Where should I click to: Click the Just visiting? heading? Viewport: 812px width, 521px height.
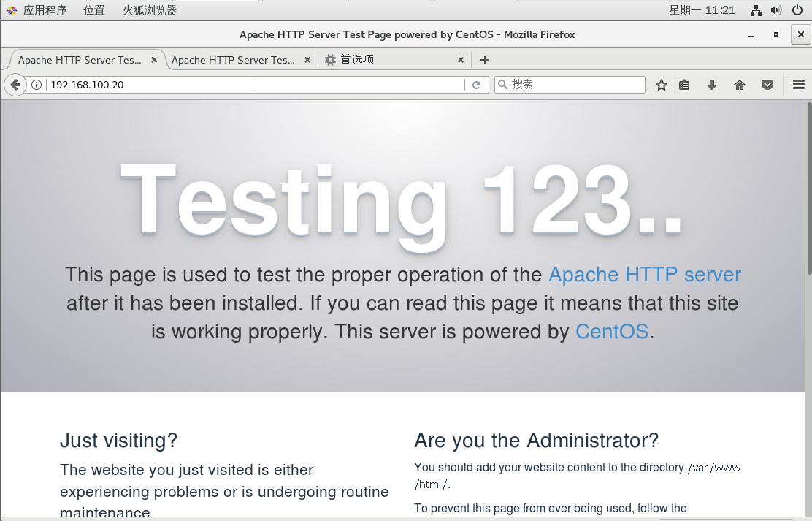pyautogui.click(x=118, y=441)
